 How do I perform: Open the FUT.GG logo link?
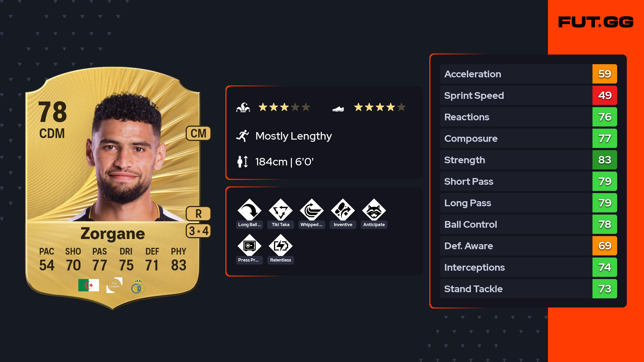pos(596,22)
